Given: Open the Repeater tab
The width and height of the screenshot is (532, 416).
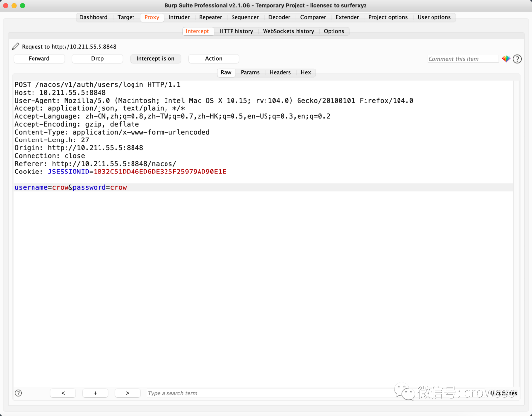Looking at the screenshot, I should pos(211,17).
